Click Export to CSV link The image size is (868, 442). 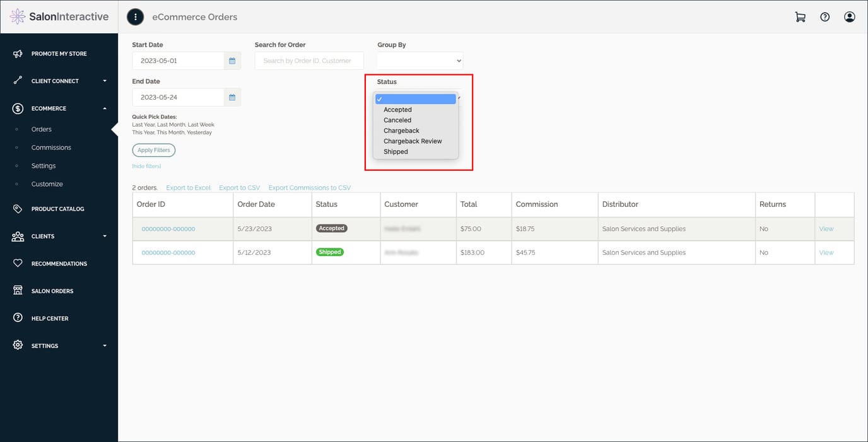click(239, 188)
